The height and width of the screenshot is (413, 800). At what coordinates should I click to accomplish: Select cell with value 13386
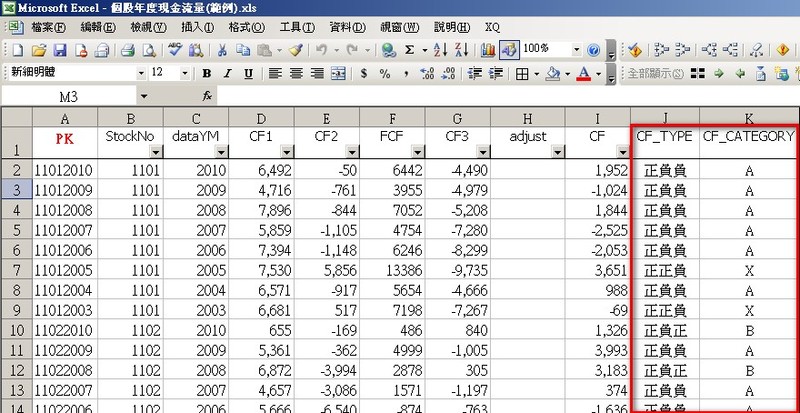pos(392,270)
